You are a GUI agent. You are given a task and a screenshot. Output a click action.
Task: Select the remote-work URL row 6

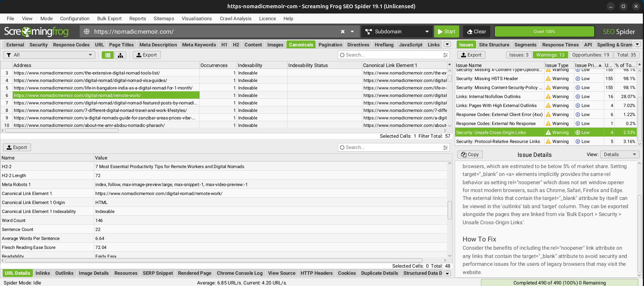106,95
